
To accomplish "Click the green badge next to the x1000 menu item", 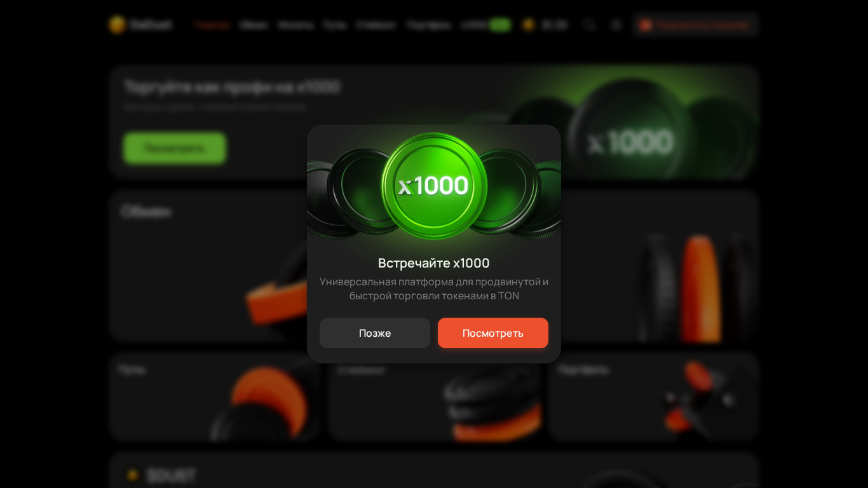I will click(x=500, y=25).
